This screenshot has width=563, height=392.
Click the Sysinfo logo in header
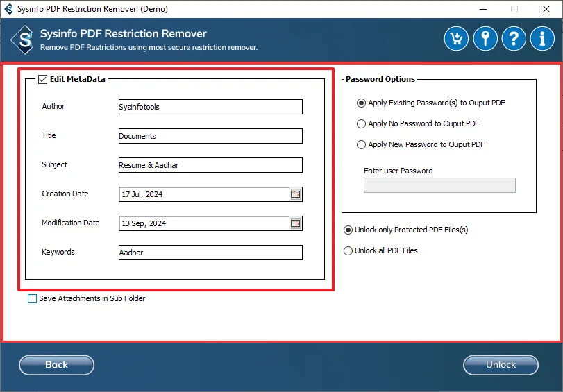(x=23, y=40)
